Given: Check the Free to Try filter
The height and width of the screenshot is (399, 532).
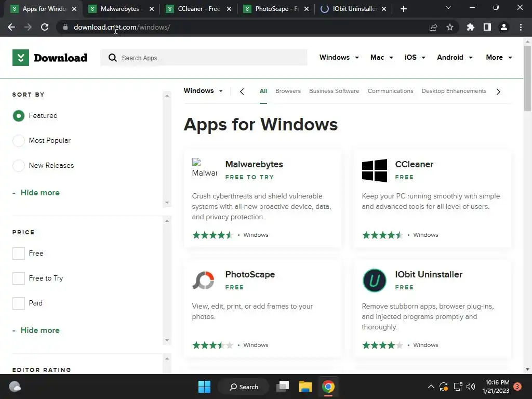Looking at the screenshot, I should point(19,278).
